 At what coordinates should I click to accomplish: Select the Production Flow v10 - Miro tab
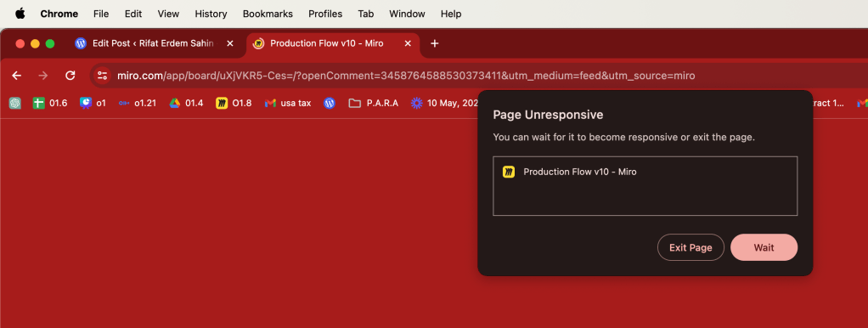[332, 43]
